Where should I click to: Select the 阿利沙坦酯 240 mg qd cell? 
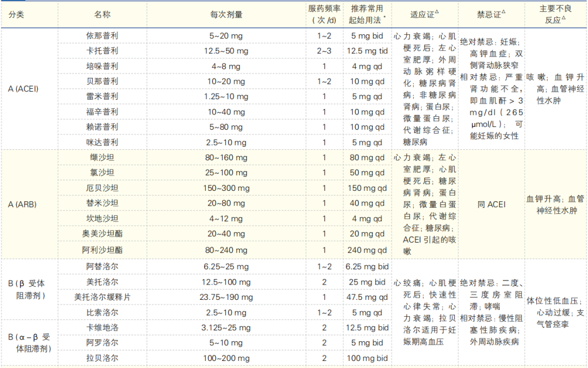pos(367,250)
